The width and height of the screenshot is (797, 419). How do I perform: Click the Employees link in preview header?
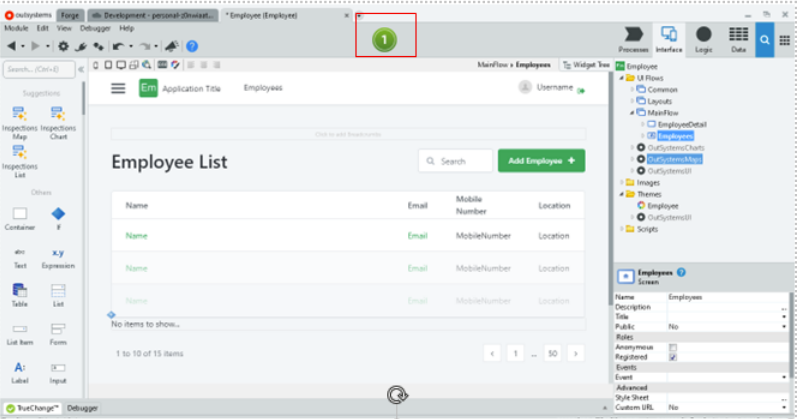pos(263,88)
